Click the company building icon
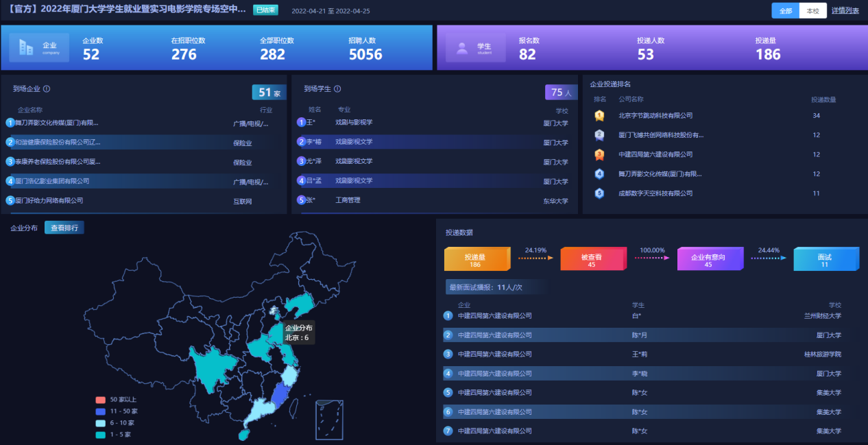 [x=27, y=47]
